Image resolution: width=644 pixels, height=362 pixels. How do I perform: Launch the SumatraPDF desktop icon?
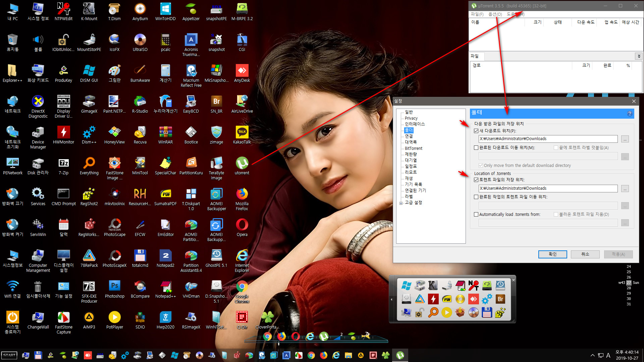click(165, 197)
